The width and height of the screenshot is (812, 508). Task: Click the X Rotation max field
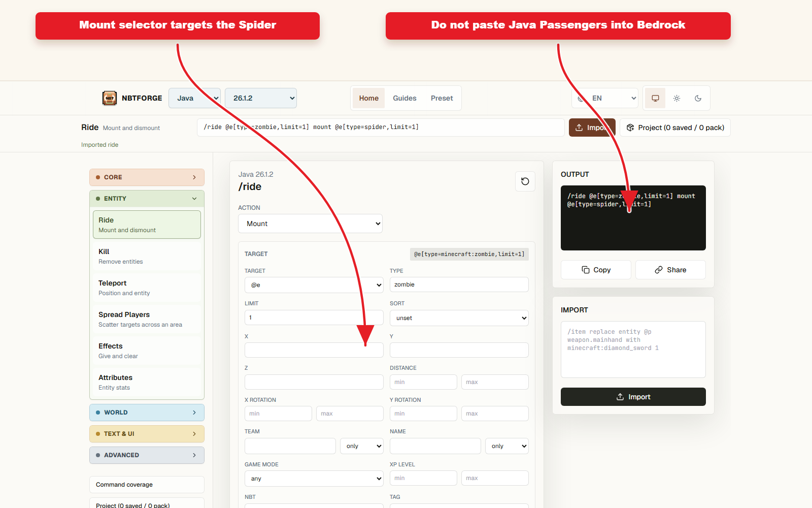pos(350,414)
